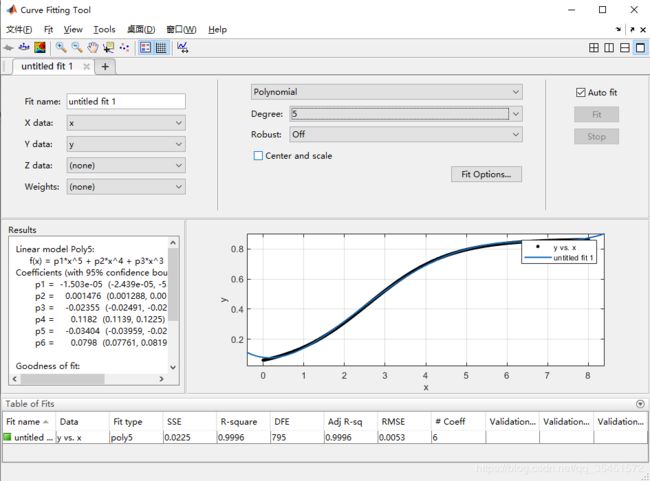650x481 pixels.
Task: Click the 'y vs. x' legend entry
Action: (564, 248)
